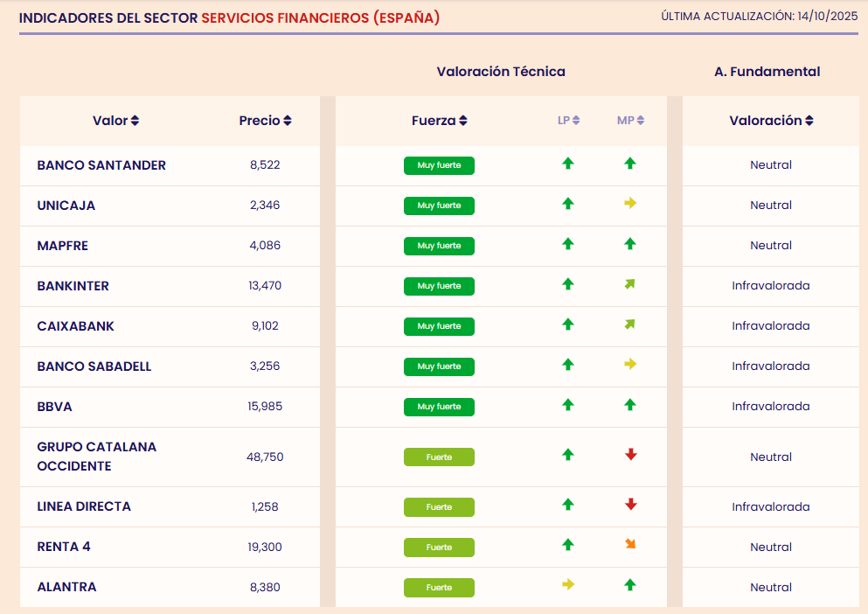This screenshot has width=868, height=614.
Task: Open UNICAJA stock link
Action: click(x=66, y=206)
